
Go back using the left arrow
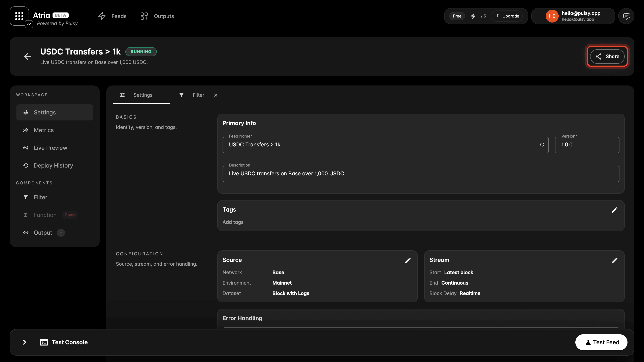pyautogui.click(x=27, y=57)
